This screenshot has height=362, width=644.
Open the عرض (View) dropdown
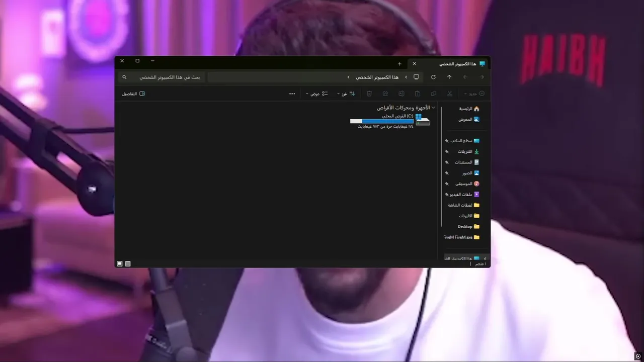[x=316, y=94]
